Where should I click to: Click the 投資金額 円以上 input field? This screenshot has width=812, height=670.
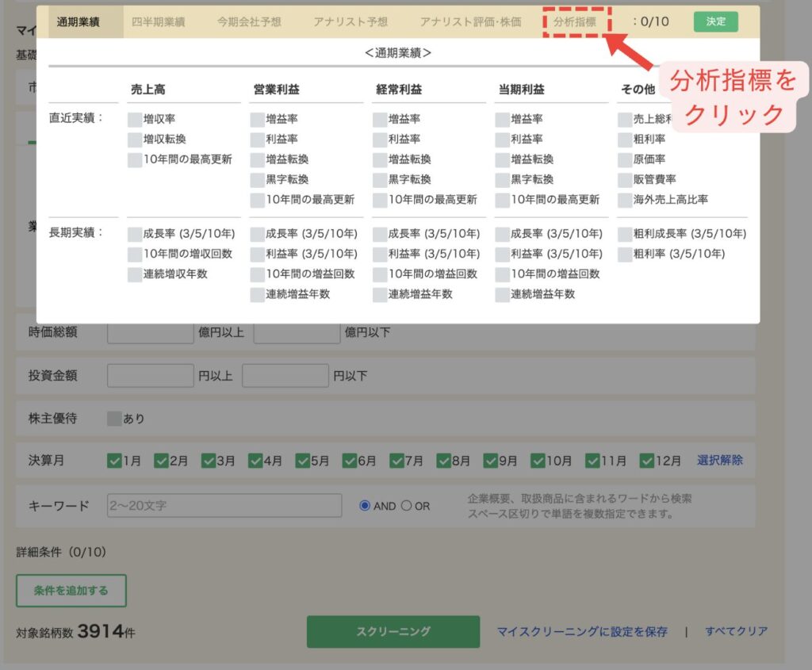151,376
